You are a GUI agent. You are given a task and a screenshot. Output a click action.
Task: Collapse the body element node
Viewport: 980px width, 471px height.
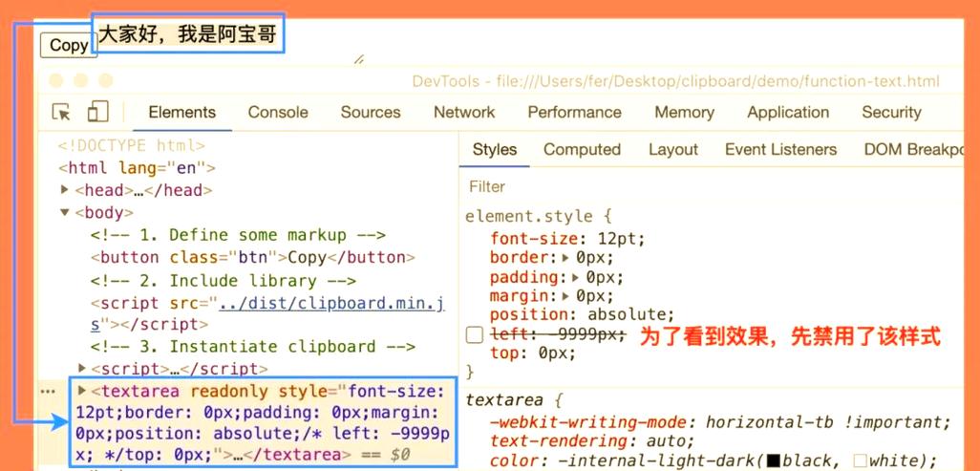[x=64, y=212]
